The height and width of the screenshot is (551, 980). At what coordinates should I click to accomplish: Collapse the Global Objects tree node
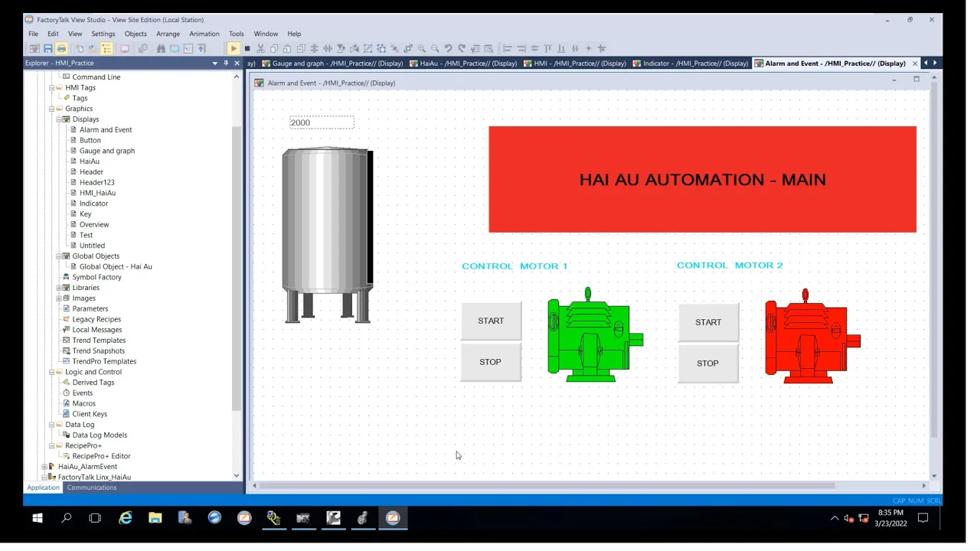(x=58, y=256)
